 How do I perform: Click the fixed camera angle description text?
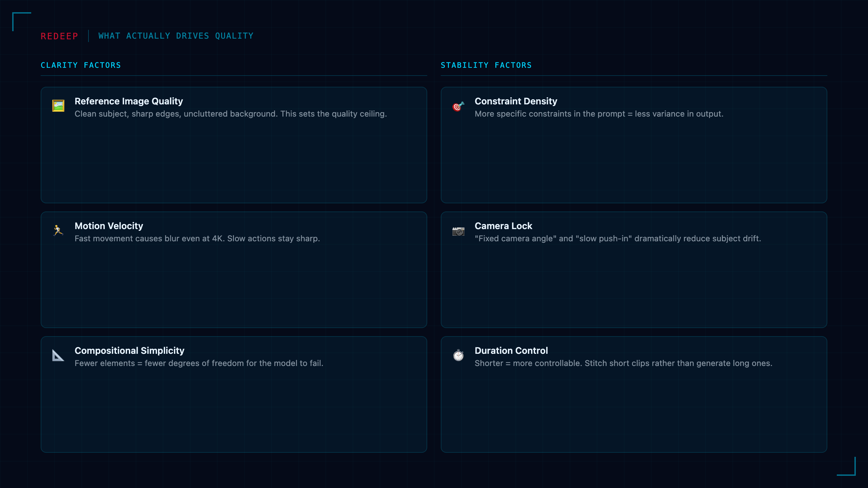618,239
